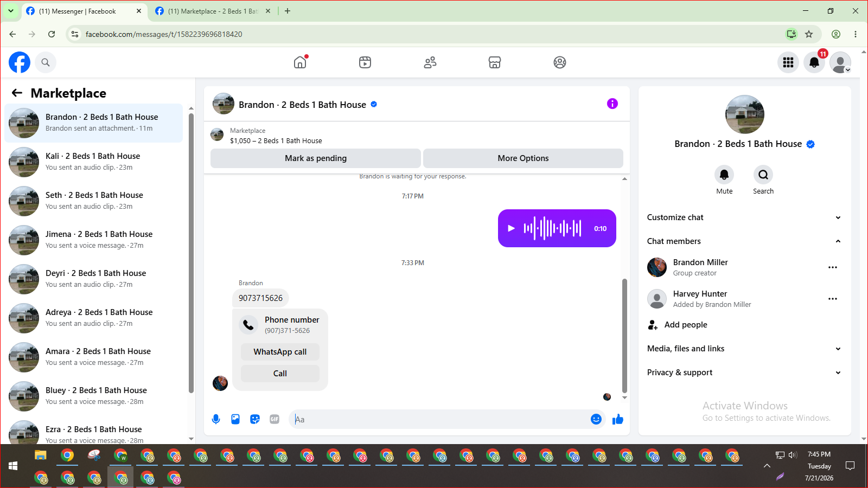The image size is (868, 488).
Task: Play the 0:10 voice message
Action: tap(511, 228)
